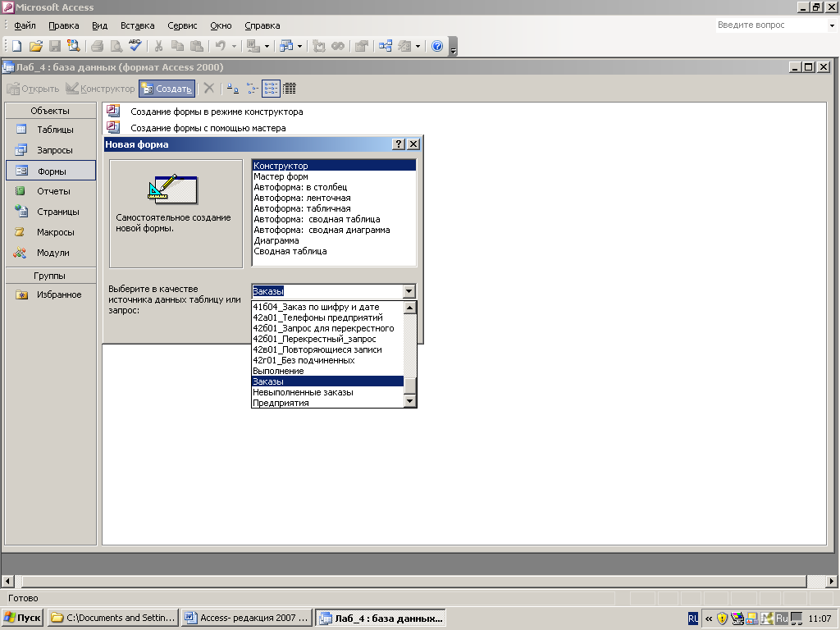Choose Автоформа: ленточная option
The height and width of the screenshot is (630, 840).
pos(334,198)
